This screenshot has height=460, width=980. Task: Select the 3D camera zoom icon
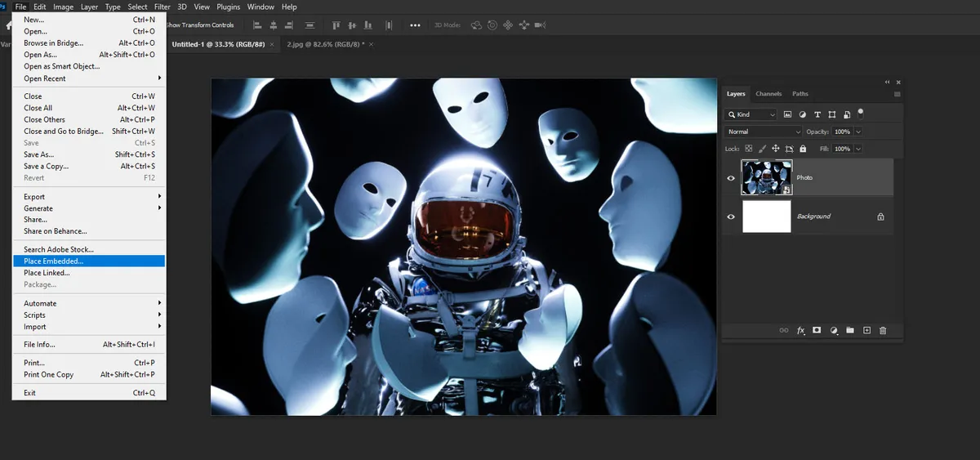tap(540, 25)
